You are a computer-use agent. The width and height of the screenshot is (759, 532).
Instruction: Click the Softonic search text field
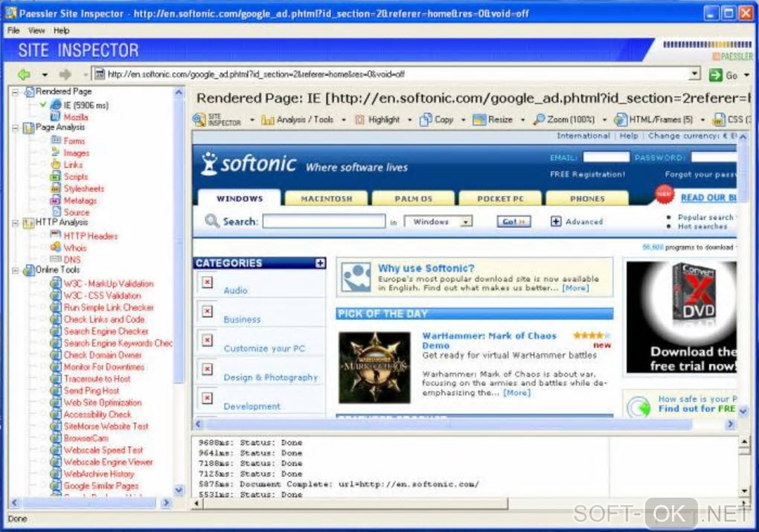tap(324, 221)
